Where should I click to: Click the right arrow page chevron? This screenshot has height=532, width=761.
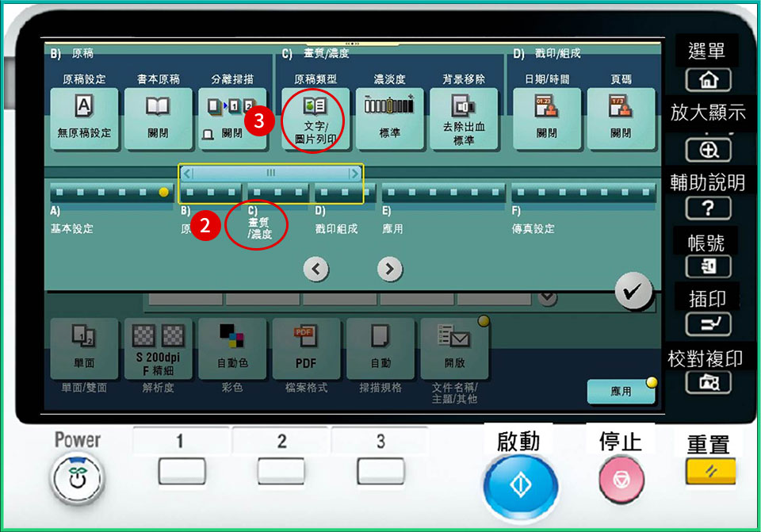(388, 270)
